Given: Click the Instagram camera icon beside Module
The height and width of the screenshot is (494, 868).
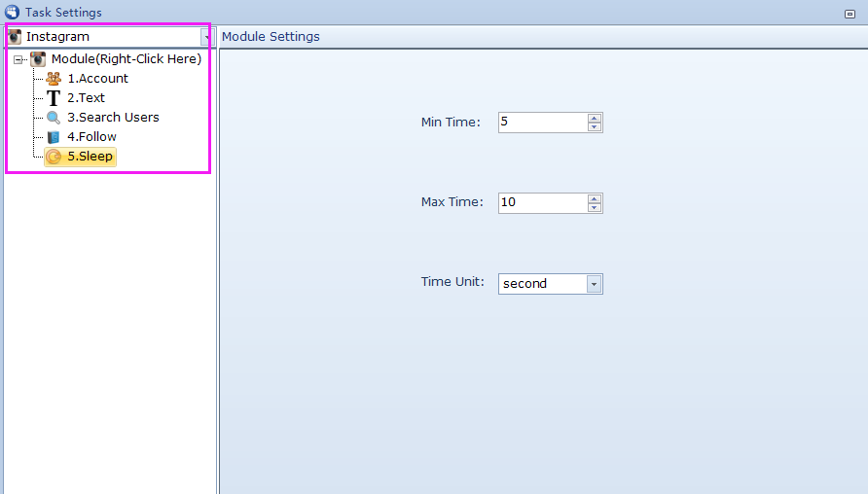Looking at the screenshot, I should (38, 59).
